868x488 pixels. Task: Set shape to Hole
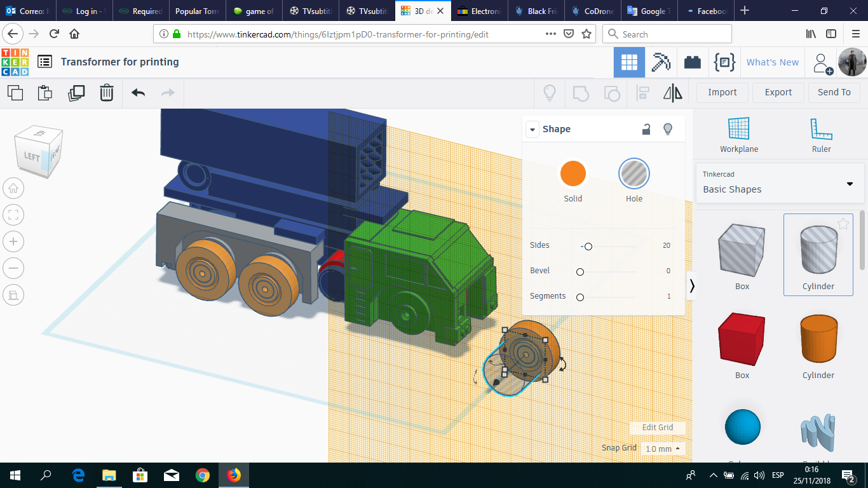pyautogui.click(x=634, y=174)
